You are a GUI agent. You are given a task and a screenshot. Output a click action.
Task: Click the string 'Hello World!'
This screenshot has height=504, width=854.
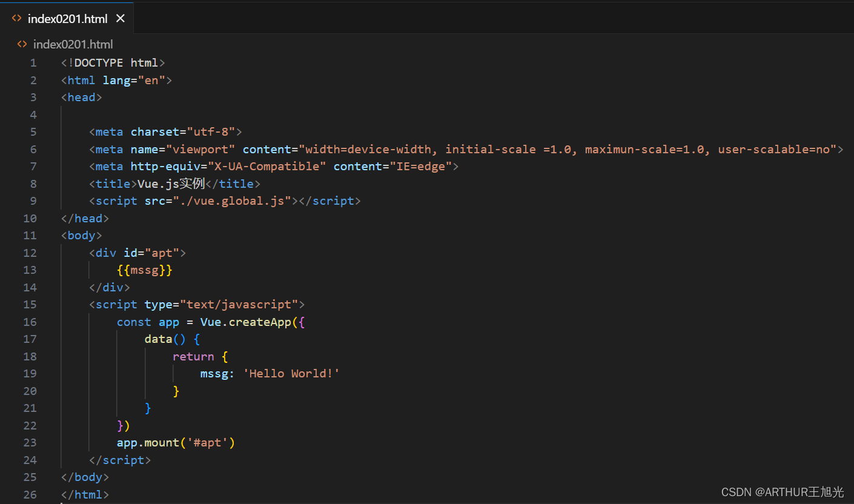[291, 373]
